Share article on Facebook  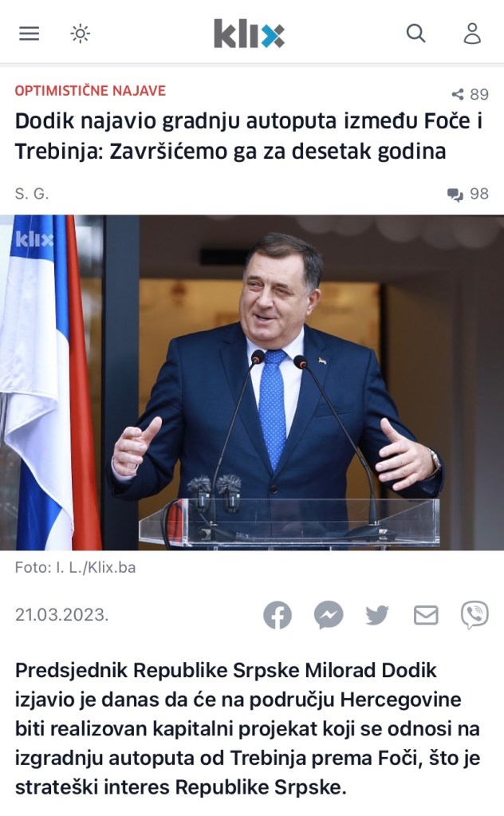[x=278, y=615]
